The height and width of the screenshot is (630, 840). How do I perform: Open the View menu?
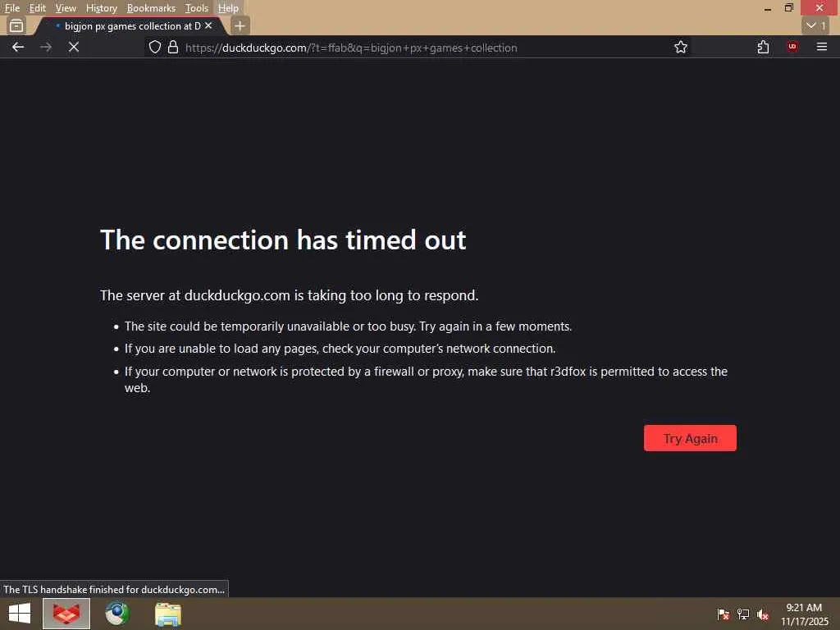[x=66, y=8]
